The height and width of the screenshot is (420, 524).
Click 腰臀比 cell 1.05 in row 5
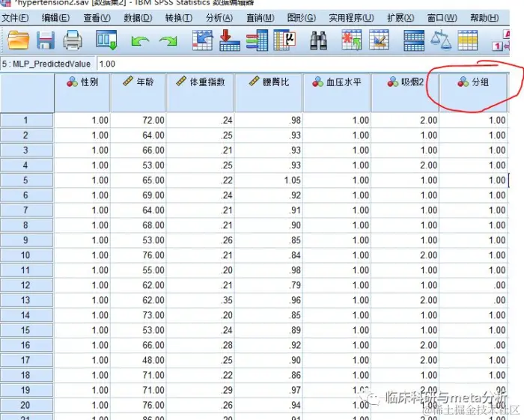click(269, 180)
